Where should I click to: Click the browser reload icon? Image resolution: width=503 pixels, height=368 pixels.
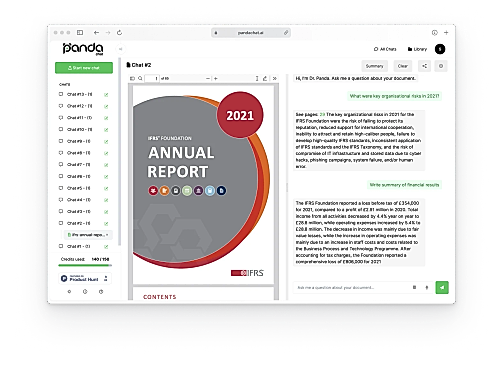pos(119,33)
